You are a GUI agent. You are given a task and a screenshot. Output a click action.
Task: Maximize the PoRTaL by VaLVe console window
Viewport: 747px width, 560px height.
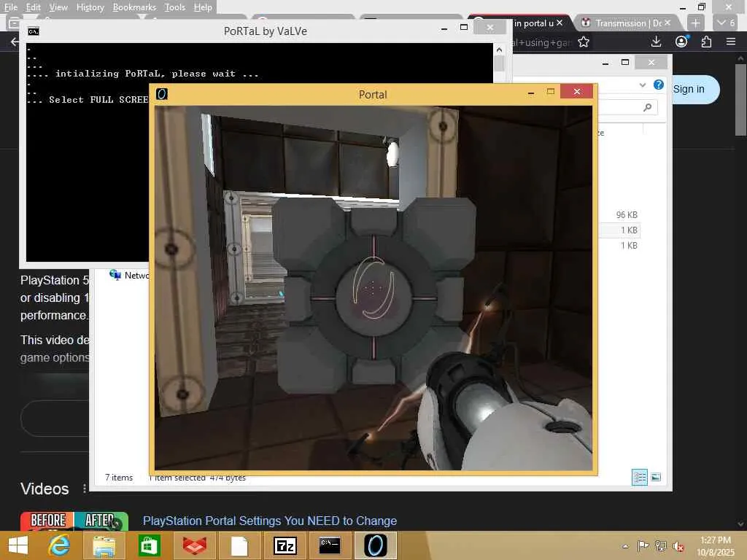tap(464, 28)
